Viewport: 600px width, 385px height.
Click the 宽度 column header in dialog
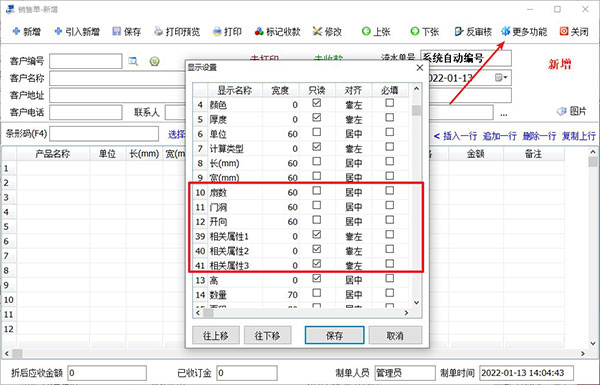pos(280,90)
